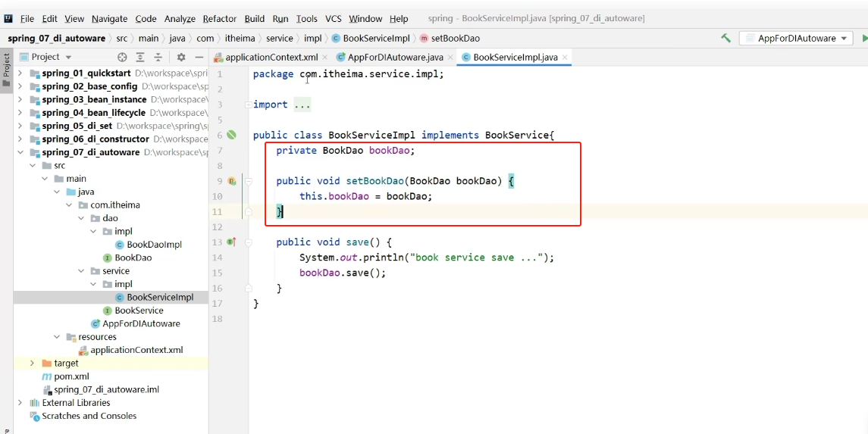Open the AppForDIAutoware run configuration dropdown
Viewport: 868px width, 434px height.
pos(796,38)
